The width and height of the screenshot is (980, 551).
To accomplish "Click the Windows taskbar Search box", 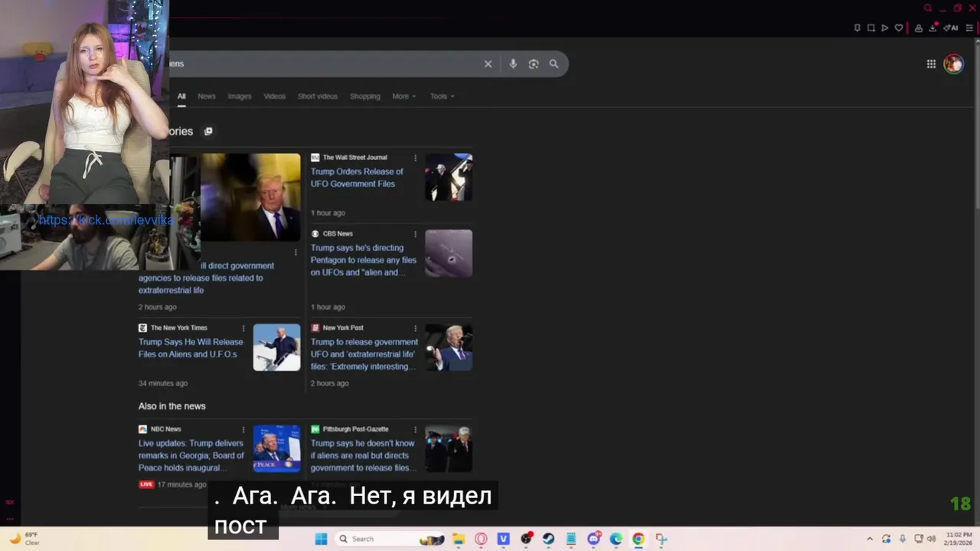I will pyautogui.click(x=390, y=539).
